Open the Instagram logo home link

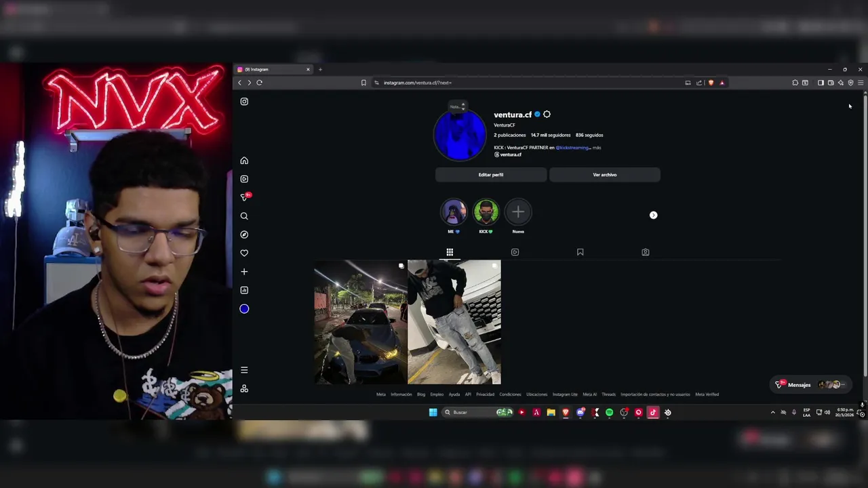pyautogui.click(x=244, y=102)
